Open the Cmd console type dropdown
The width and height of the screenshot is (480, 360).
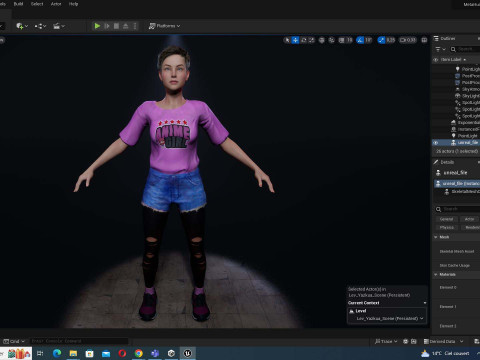pos(14,341)
